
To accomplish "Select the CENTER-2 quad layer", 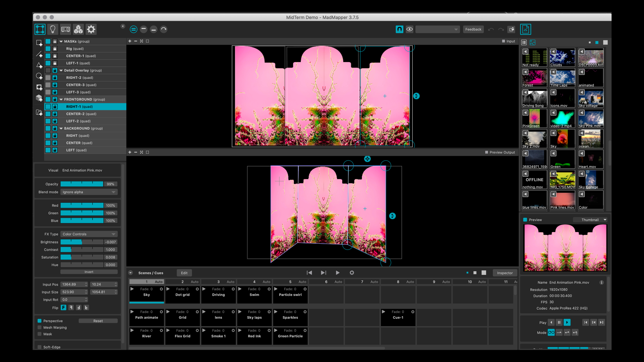I will point(85,114).
